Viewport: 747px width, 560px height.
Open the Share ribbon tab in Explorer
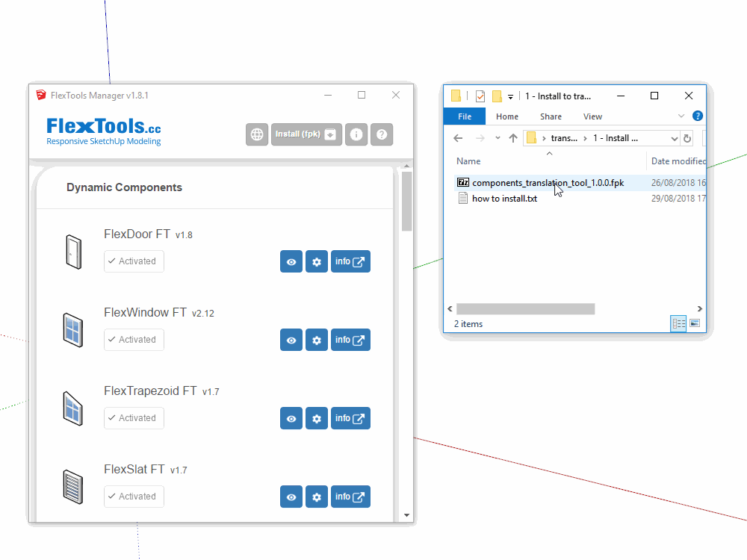point(551,116)
